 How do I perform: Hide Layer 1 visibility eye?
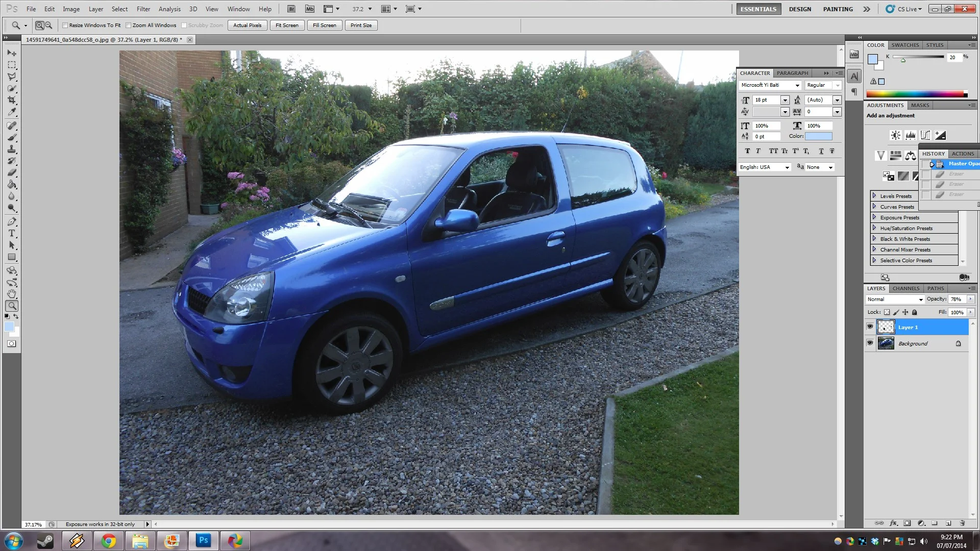[870, 327]
